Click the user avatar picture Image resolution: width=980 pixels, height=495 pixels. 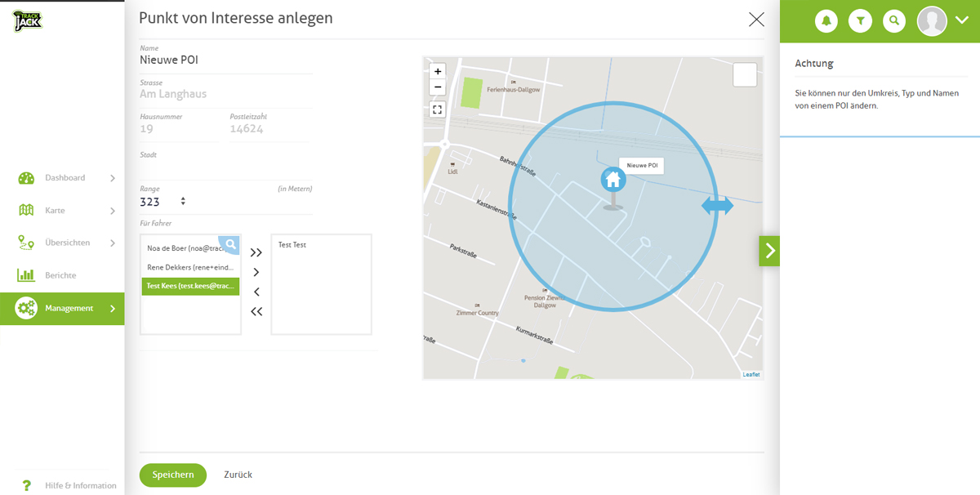tap(932, 21)
